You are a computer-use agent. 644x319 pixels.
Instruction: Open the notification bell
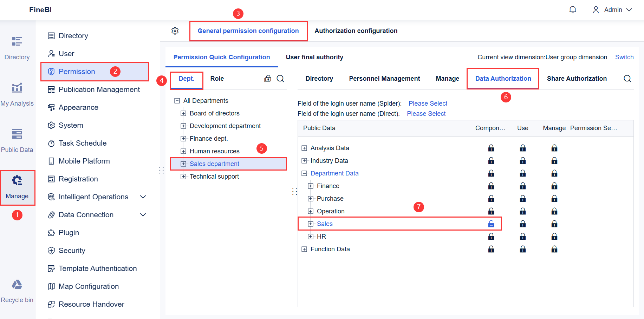pos(573,9)
